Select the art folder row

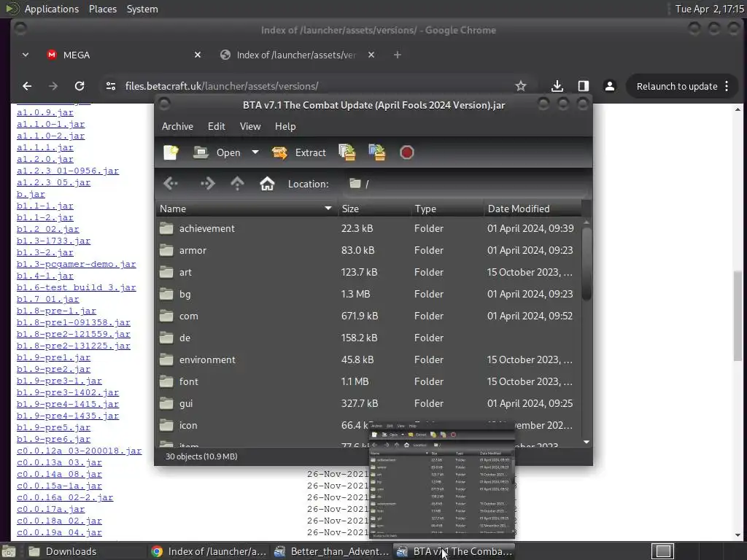point(368,273)
